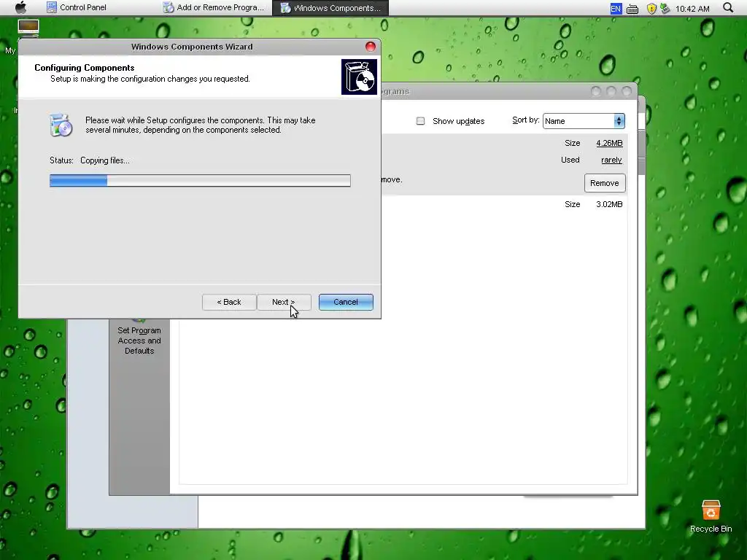Click the Apple logo in the top bar

21,7
